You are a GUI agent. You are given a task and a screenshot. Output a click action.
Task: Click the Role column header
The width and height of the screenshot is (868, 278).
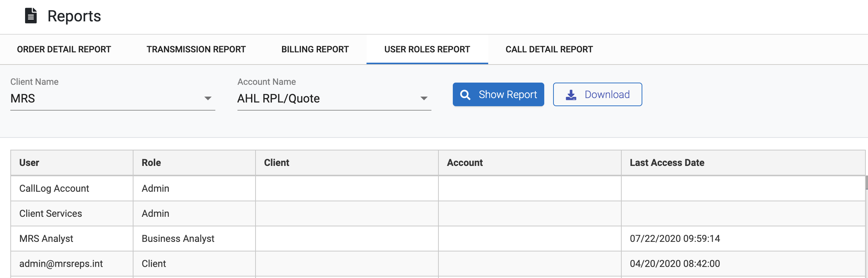click(x=194, y=163)
